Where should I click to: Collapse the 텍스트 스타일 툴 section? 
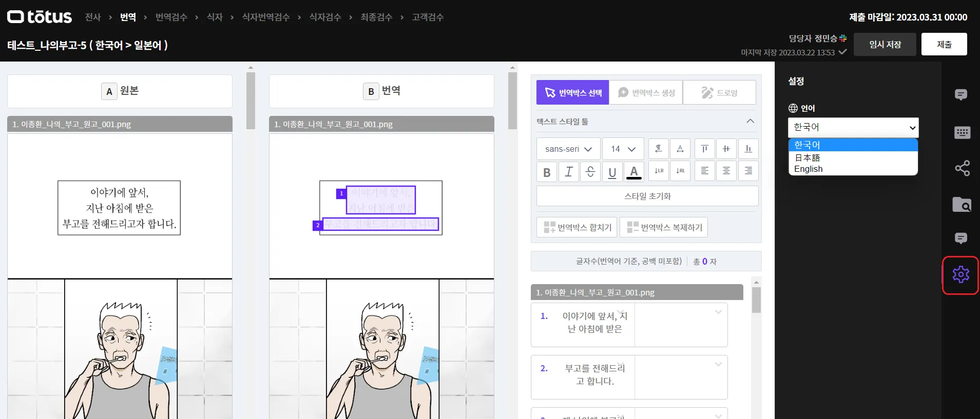point(750,121)
